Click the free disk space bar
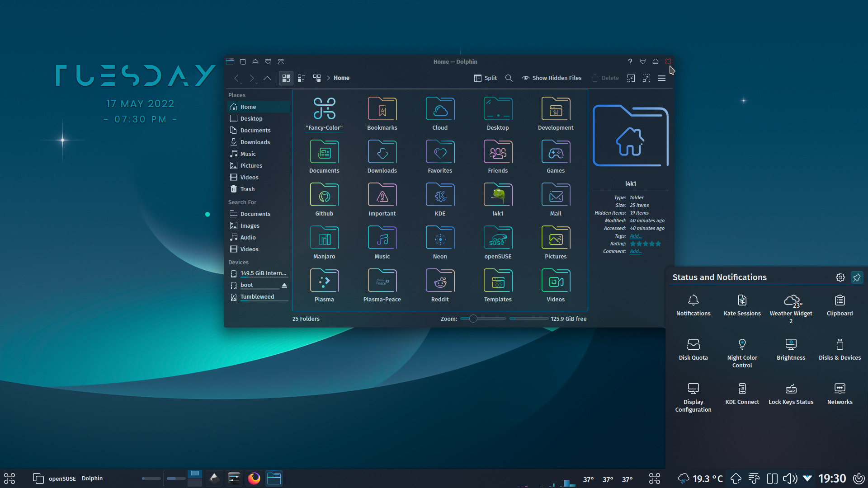This screenshot has height=488, width=868. tap(529, 319)
